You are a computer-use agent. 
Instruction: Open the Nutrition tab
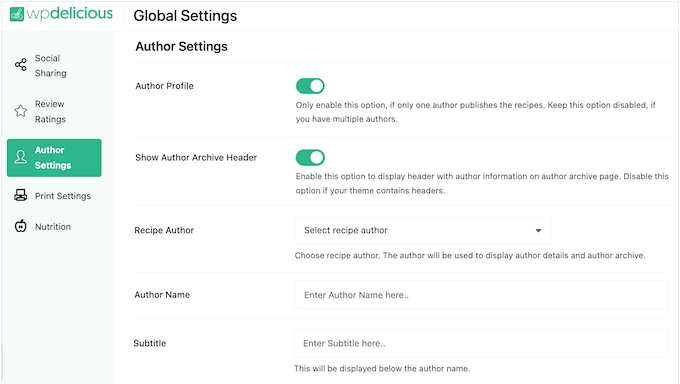(54, 226)
